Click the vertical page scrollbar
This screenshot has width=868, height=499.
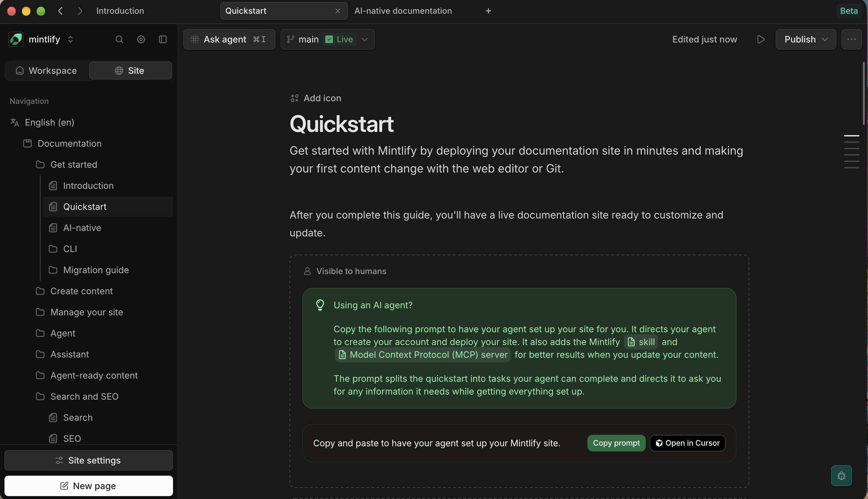864,93
